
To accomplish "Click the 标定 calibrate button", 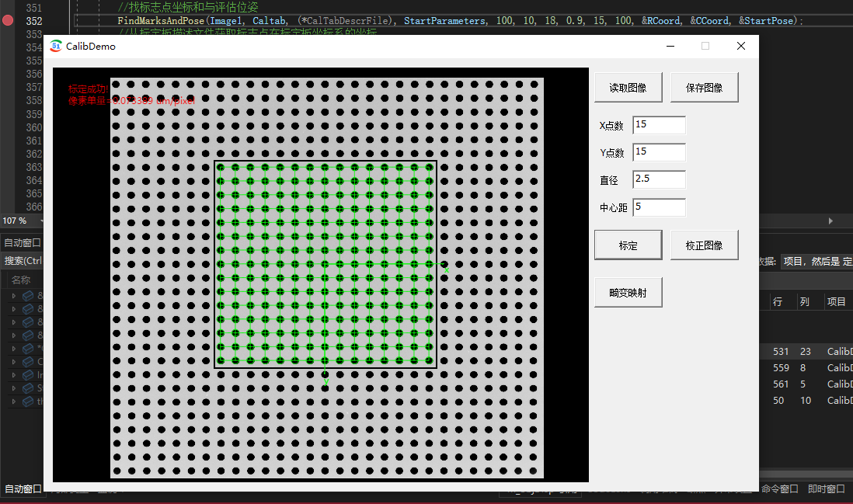I will 628,245.
